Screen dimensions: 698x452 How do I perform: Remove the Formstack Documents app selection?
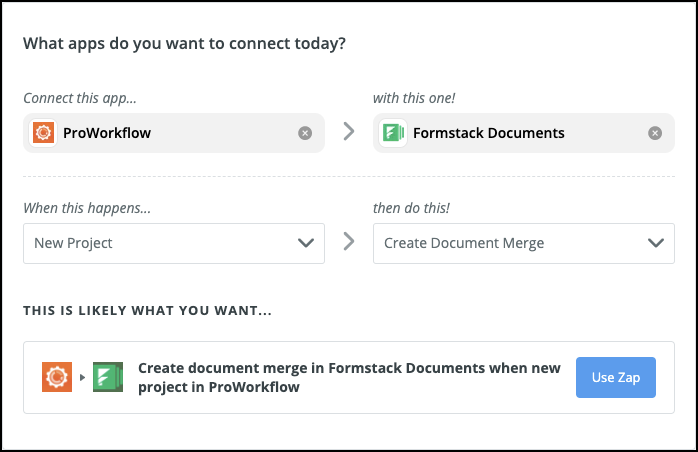pos(655,133)
